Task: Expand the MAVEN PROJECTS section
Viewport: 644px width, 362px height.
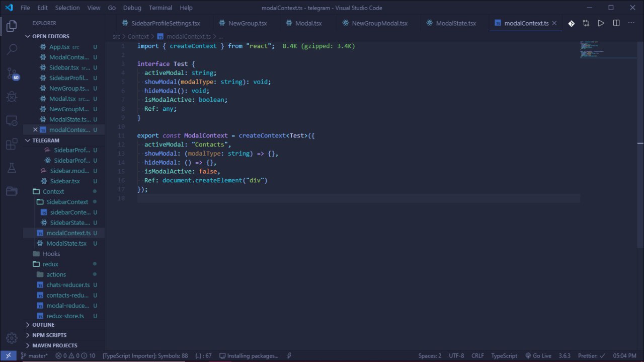Action: [54, 345]
